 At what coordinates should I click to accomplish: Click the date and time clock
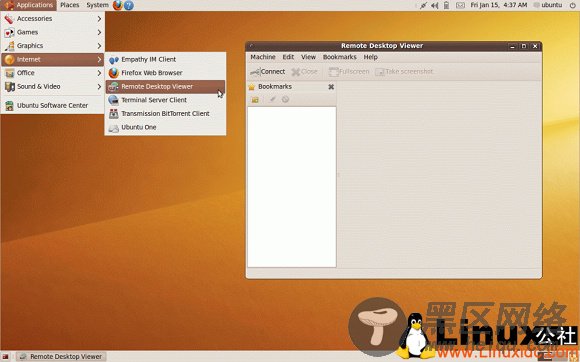[x=499, y=5]
